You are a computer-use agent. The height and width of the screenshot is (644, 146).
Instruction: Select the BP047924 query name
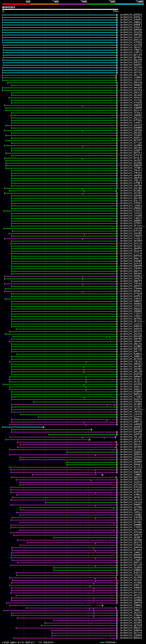click(x=8, y=8)
